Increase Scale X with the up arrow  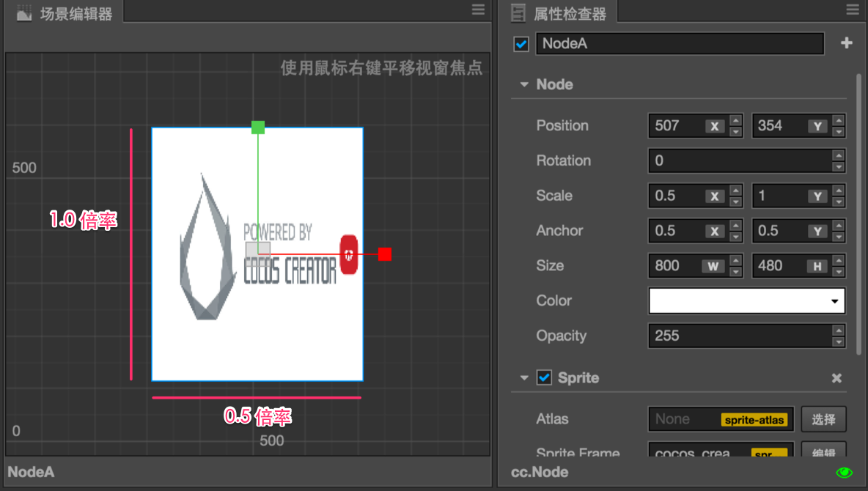(736, 190)
